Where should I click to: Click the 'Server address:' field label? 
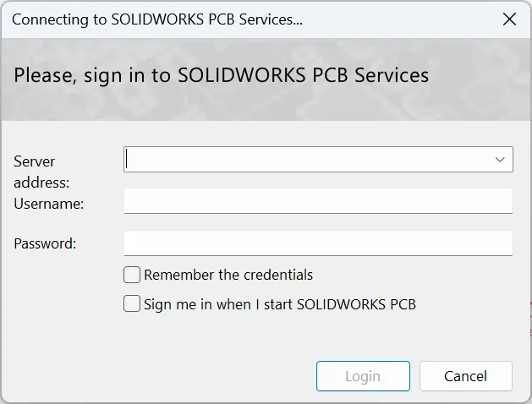(x=41, y=172)
